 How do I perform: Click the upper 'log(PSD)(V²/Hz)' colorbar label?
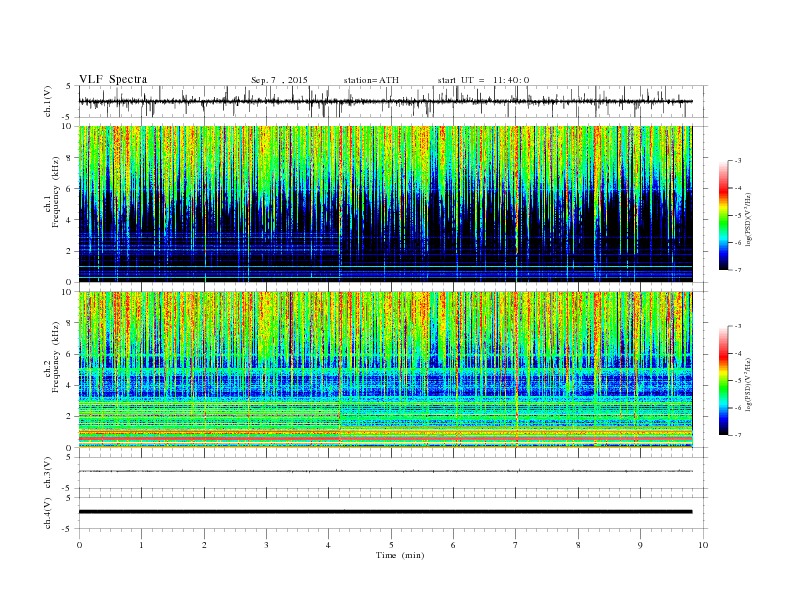748,219
